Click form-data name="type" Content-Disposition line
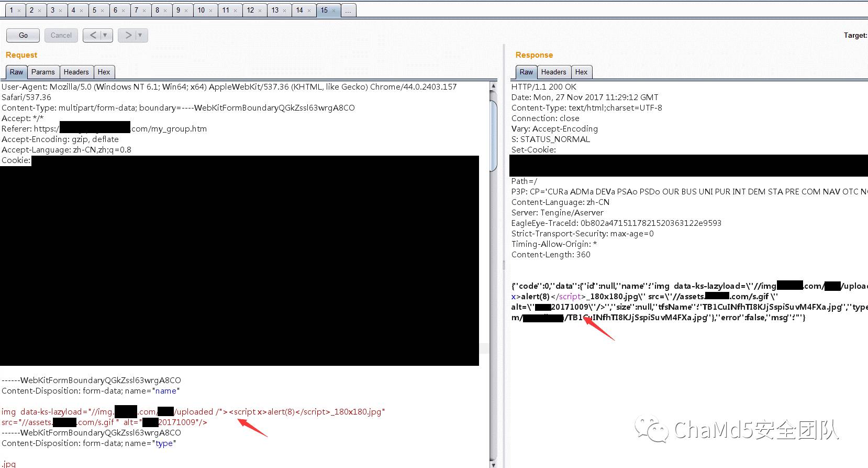 tap(89, 443)
